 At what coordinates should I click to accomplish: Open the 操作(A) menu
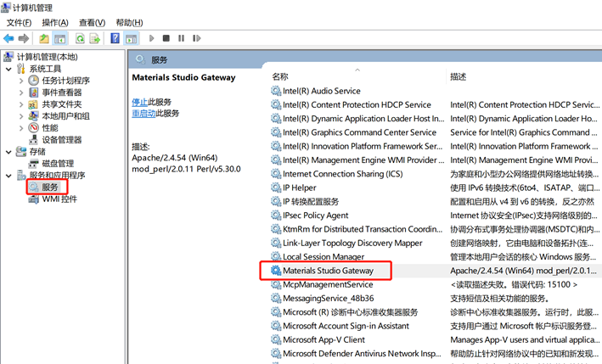tap(54, 22)
